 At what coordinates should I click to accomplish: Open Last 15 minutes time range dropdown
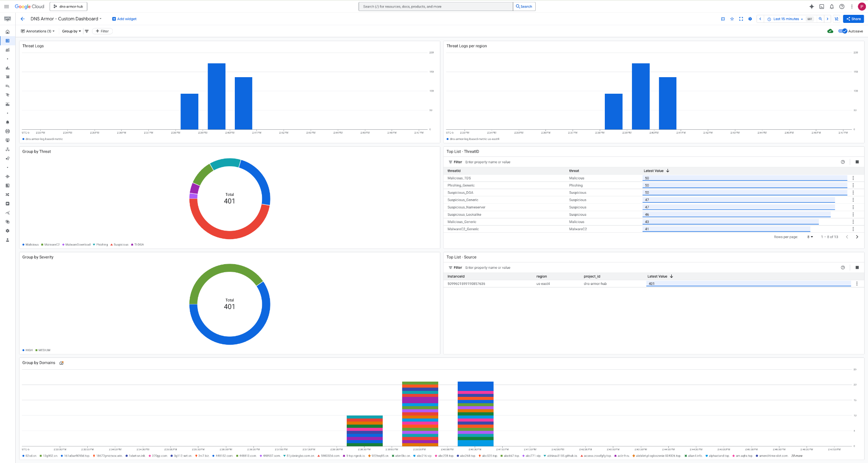(787, 19)
